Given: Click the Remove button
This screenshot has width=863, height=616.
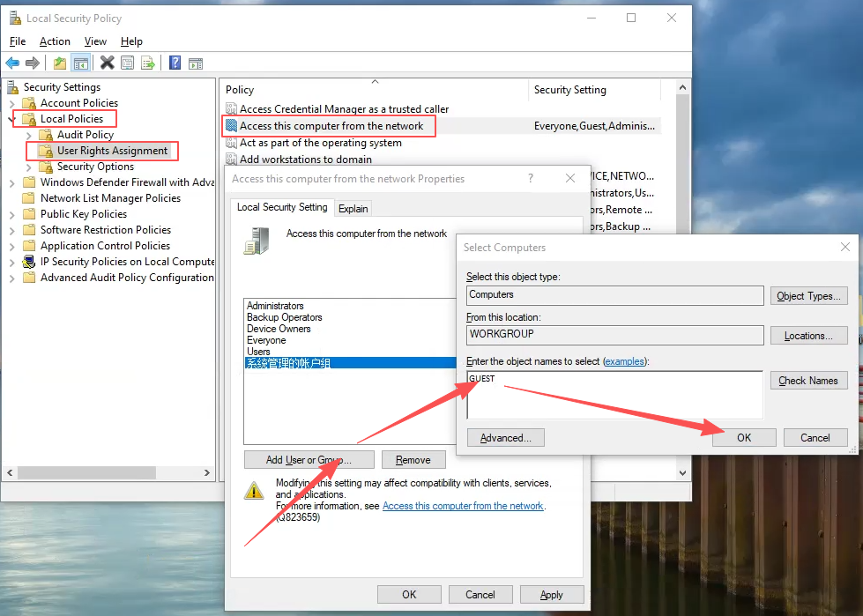Looking at the screenshot, I should point(413,460).
